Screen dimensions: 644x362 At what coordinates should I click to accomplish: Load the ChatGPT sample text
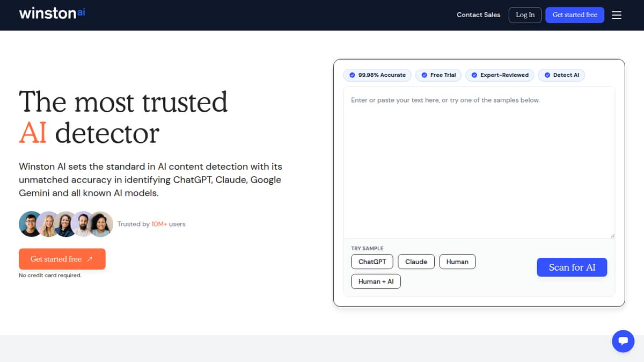click(372, 262)
